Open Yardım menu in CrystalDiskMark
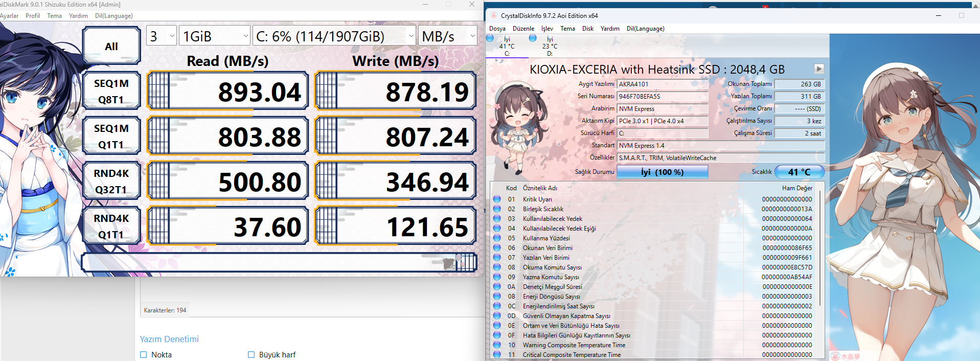The image size is (980, 361). 78,16
